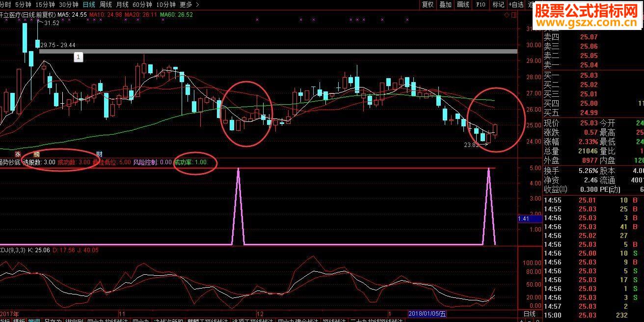Select the 14:56 tick row priced 25.02
The width and height of the screenshot is (644, 322).
593,236
